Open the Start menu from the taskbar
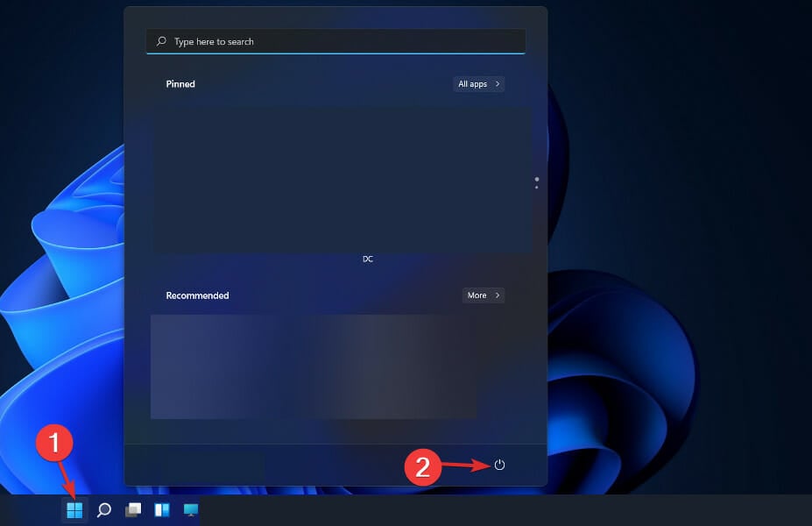 coord(74,508)
